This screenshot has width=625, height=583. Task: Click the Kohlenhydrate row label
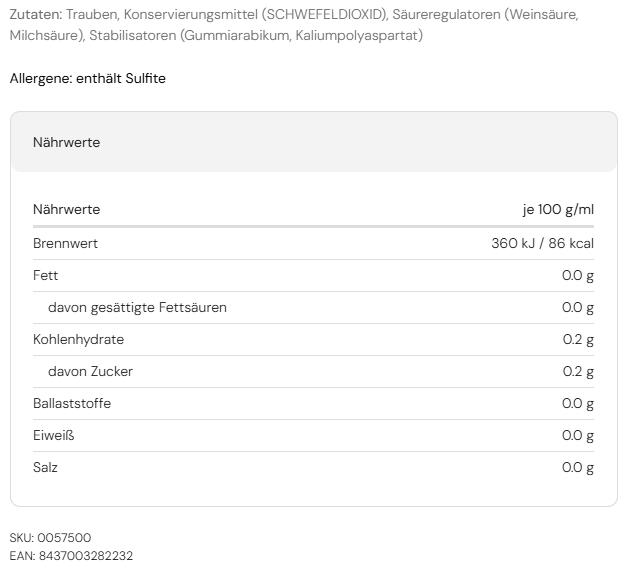(78, 339)
